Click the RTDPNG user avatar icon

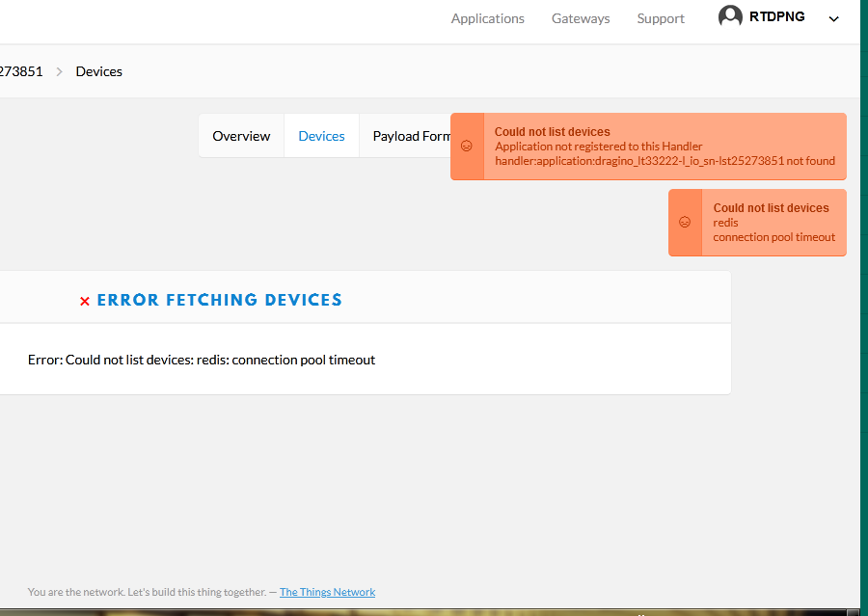tap(730, 16)
